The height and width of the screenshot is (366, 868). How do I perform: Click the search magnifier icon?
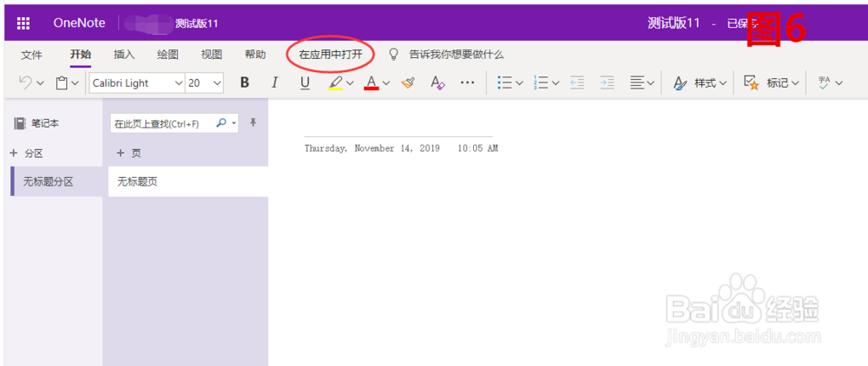click(x=220, y=123)
